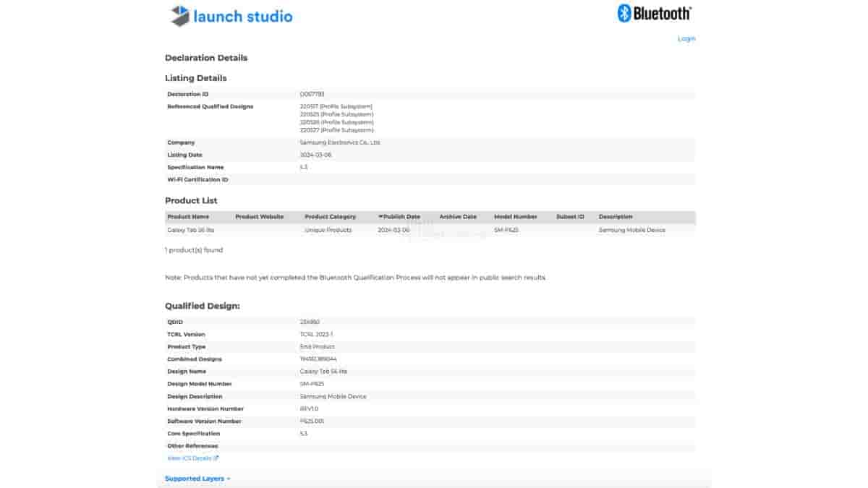Expand the Supported Layers section
The height and width of the screenshot is (488, 868).
click(x=197, y=479)
